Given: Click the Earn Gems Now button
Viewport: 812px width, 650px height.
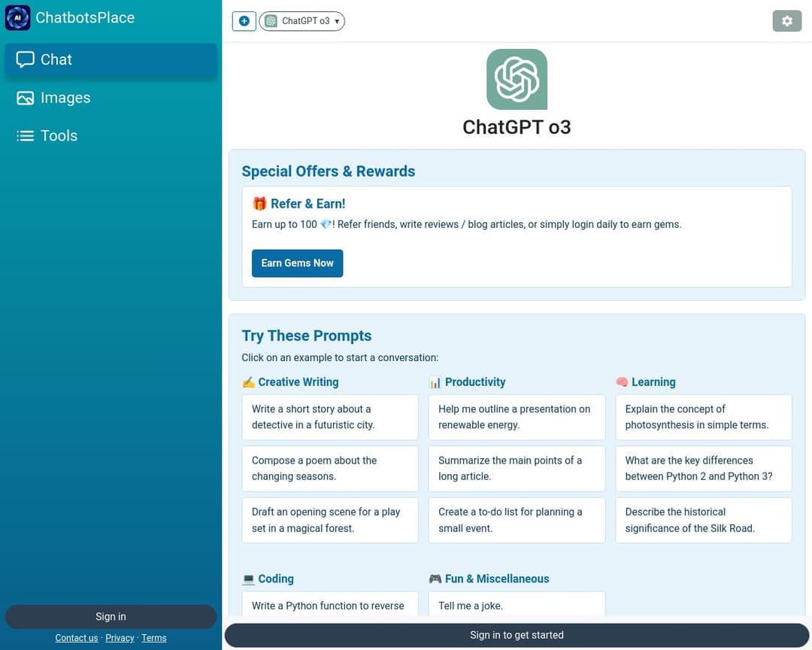Looking at the screenshot, I should 297,263.
